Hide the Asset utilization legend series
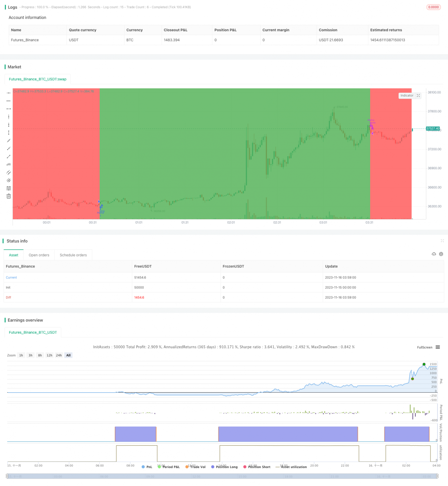 coord(292,467)
